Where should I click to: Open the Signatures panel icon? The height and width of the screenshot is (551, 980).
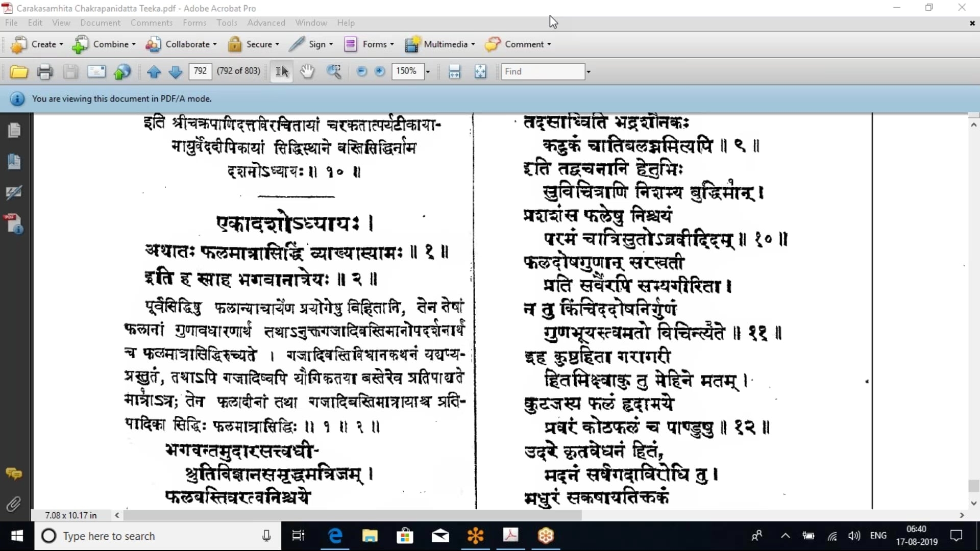click(14, 192)
